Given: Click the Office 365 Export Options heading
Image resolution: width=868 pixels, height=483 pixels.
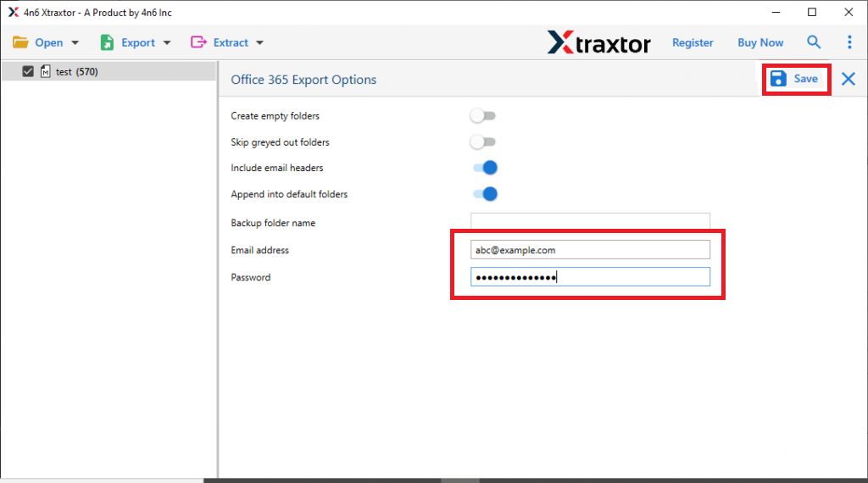Looking at the screenshot, I should pos(303,80).
